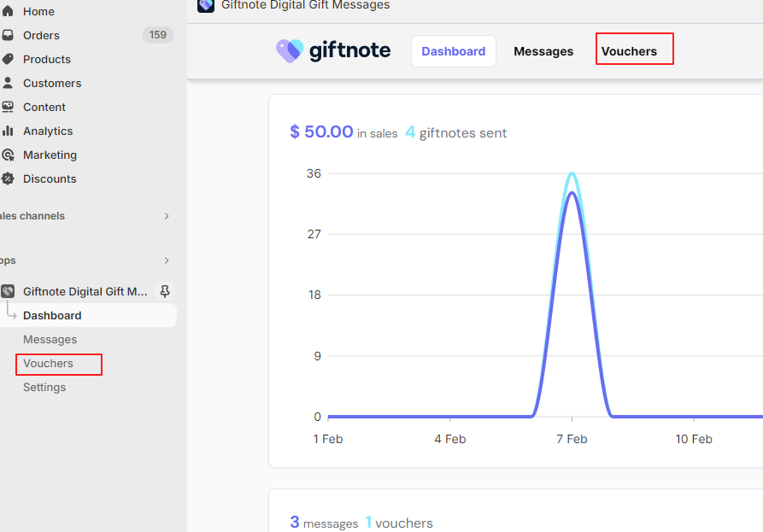Click the giftnote heart logo

pyautogui.click(x=290, y=51)
